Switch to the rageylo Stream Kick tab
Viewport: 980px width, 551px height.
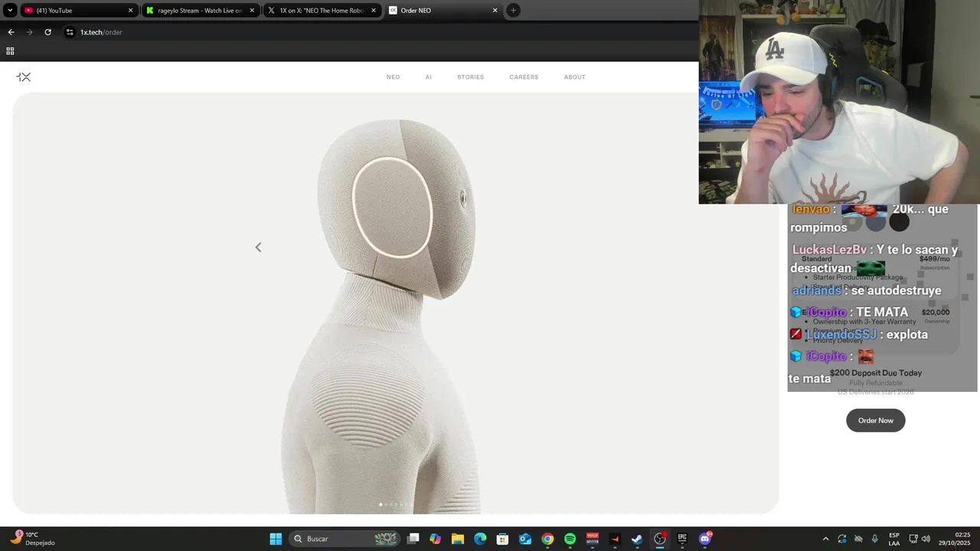click(201, 11)
